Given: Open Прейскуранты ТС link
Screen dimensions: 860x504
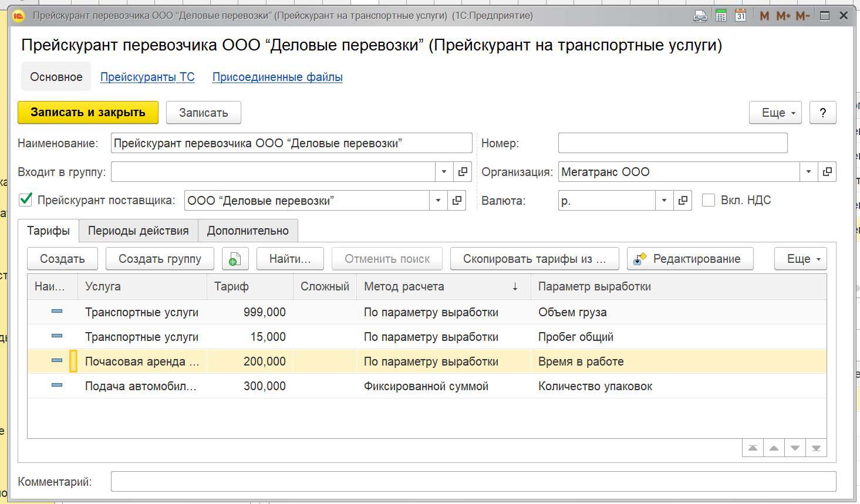Looking at the screenshot, I should 147,77.
